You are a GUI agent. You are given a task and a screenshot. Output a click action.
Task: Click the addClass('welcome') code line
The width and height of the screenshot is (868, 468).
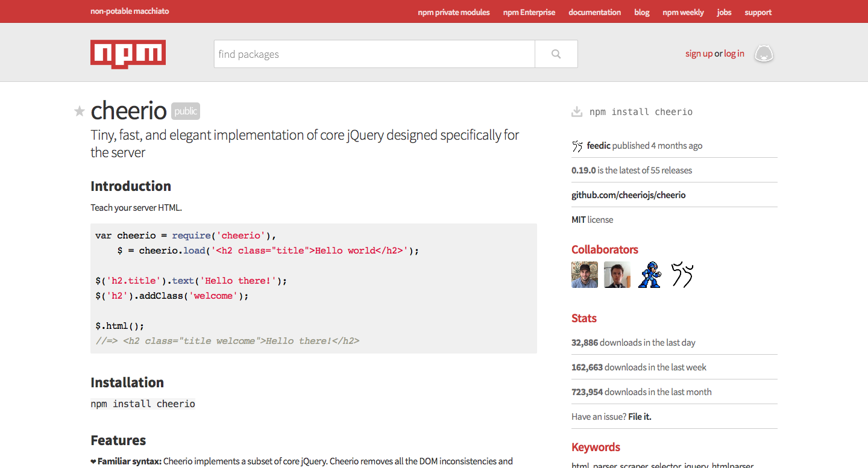click(172, 296)
